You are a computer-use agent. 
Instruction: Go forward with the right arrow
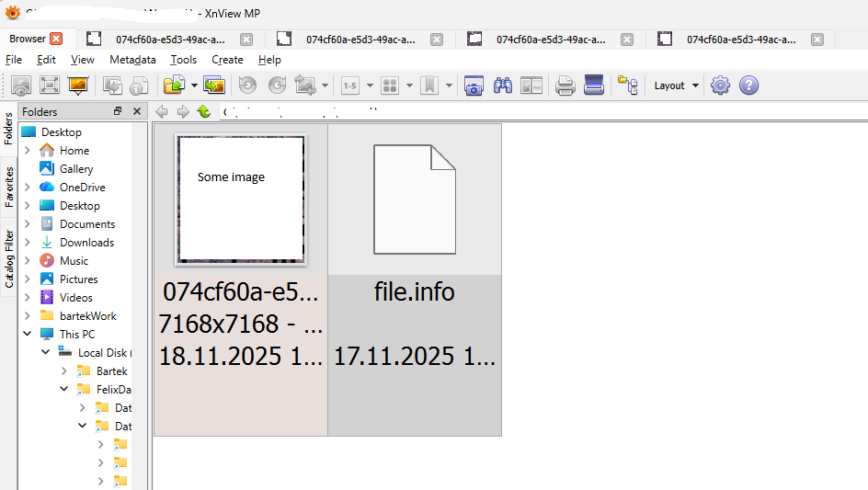(183, 112)
